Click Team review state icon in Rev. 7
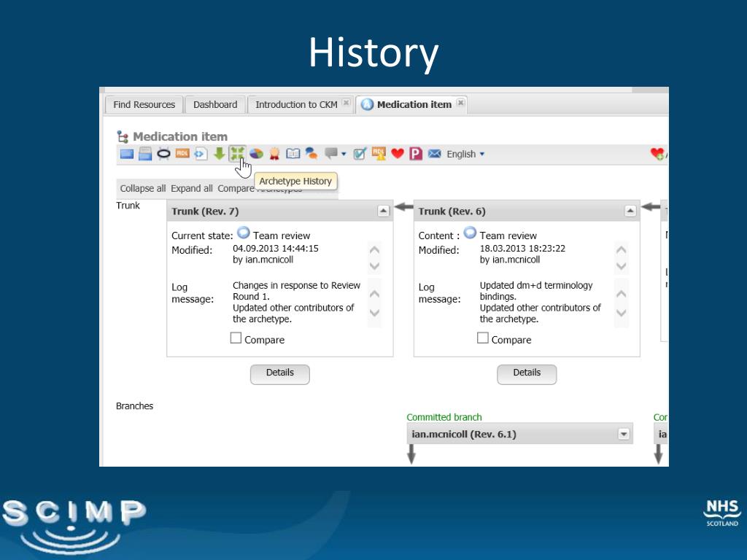 pos(244,233)
